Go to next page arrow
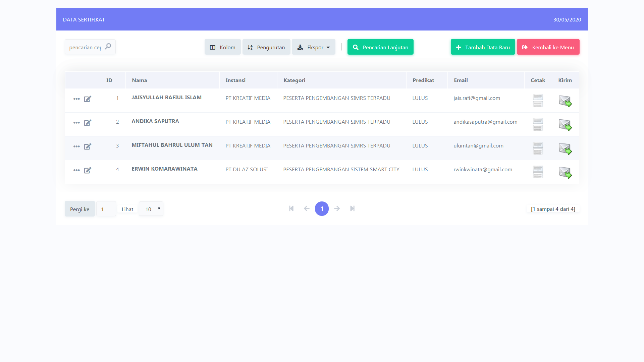This screenshot has height=362, width=644. pos(337,208)
